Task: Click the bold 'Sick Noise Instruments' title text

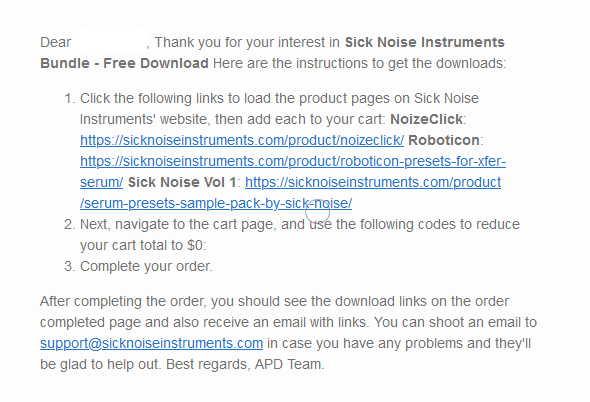Action: 424,42
